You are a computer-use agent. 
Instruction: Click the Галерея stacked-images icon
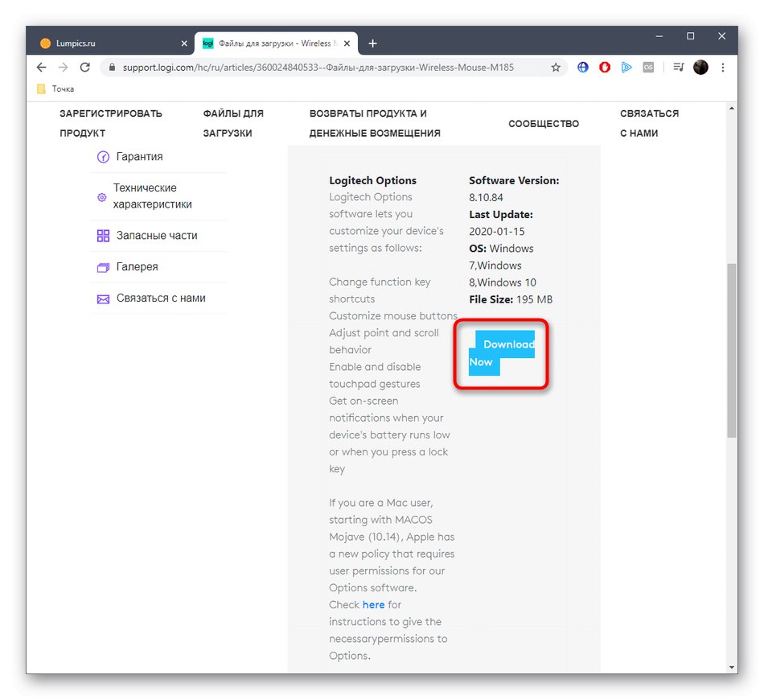tap(103, 267)
